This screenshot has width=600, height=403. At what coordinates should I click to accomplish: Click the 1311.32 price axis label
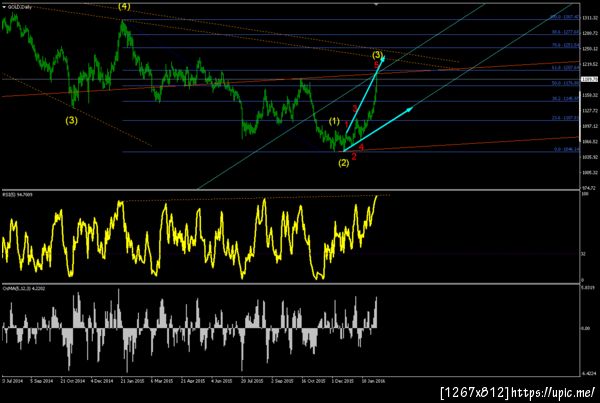tap(590, 18)
